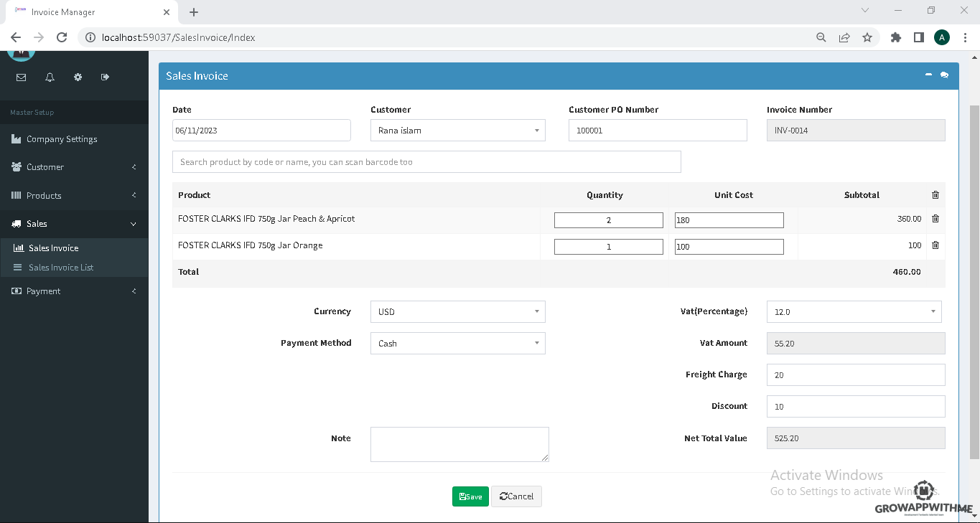The width and height of the screenshot is (980, 523).
Task: Click the trash icon in the table header
Action: point(935,194)
